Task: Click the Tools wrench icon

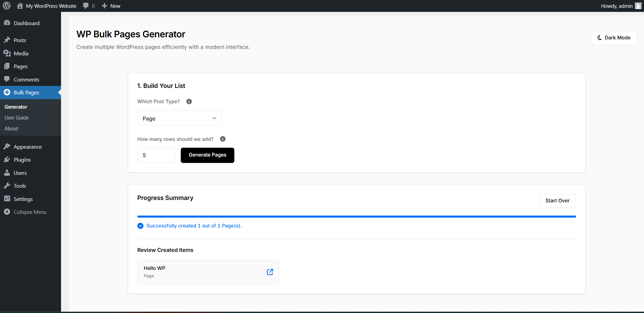Action: [7, 186]
